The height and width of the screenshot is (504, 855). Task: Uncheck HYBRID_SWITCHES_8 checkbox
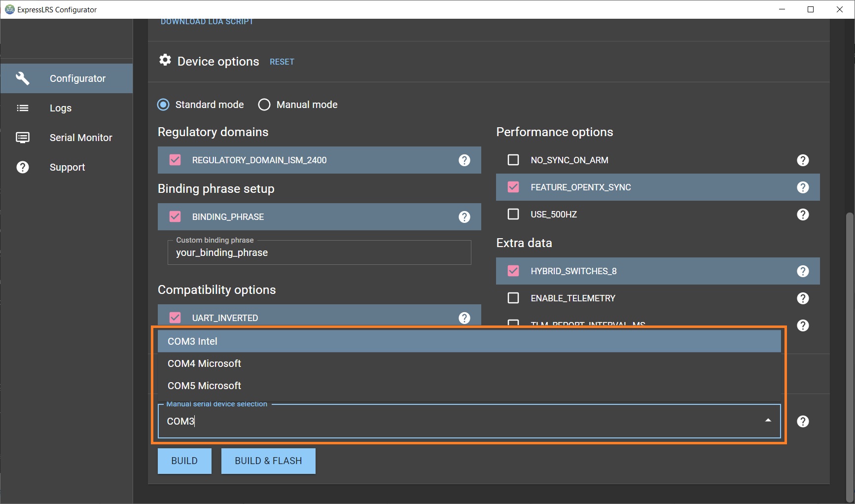[x=513, y=271]
